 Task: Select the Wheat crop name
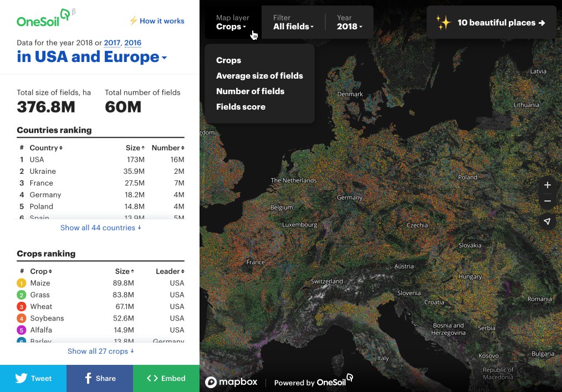[41, 307]
